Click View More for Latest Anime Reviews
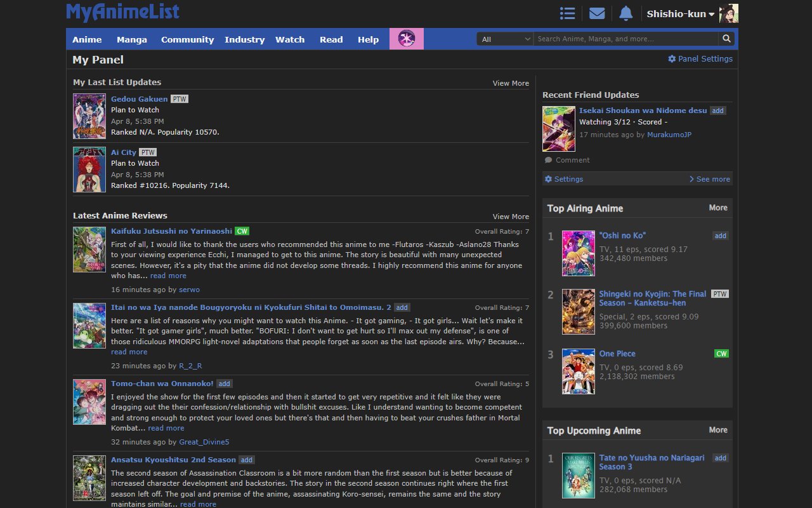This screenshot has width=812, height=508. pos(511,216)
